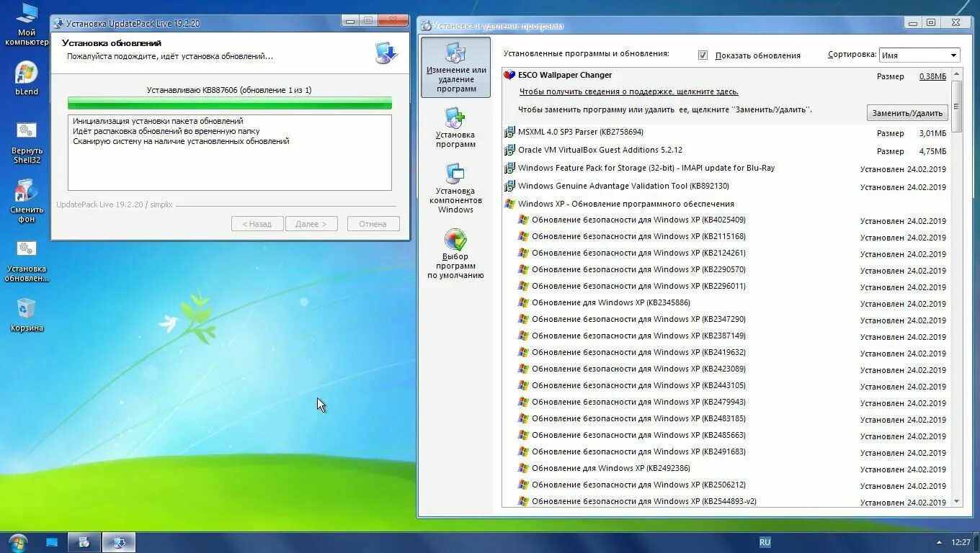Click Windows Feature Pack for Storage icon
The height and width of the screenshot is (553, 980).
pyautogui.click(x=509, y=168)
